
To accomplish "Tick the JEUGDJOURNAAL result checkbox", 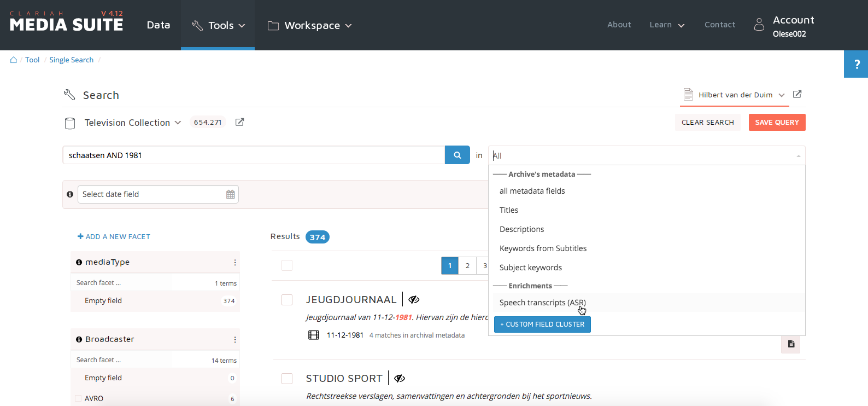I will tap(287, 300).
